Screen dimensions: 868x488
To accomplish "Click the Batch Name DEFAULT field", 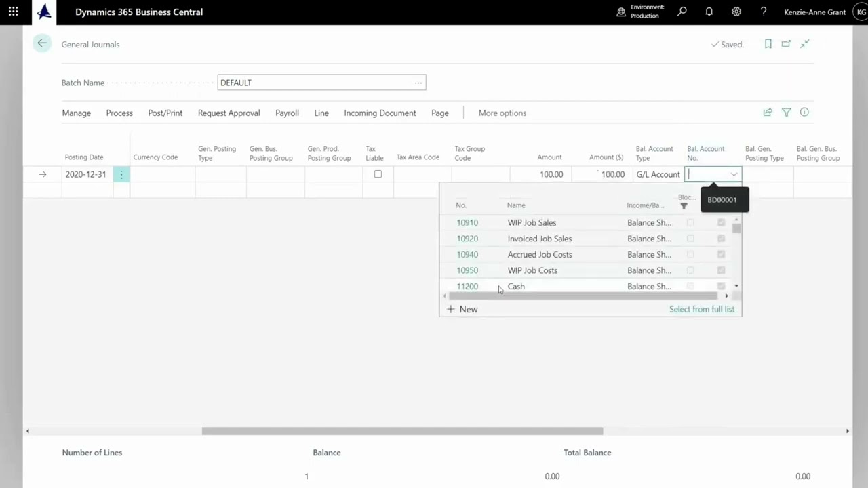I will click(321, 83).
